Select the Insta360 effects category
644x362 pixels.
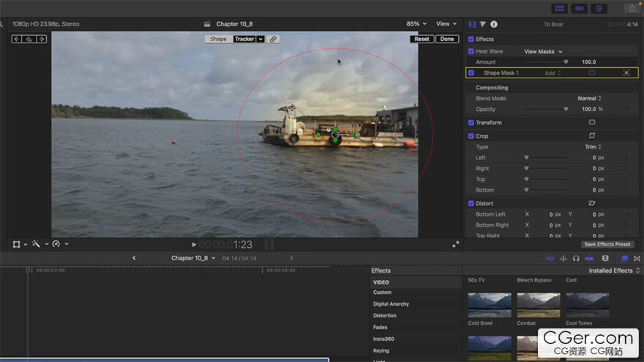pos(383,339)
